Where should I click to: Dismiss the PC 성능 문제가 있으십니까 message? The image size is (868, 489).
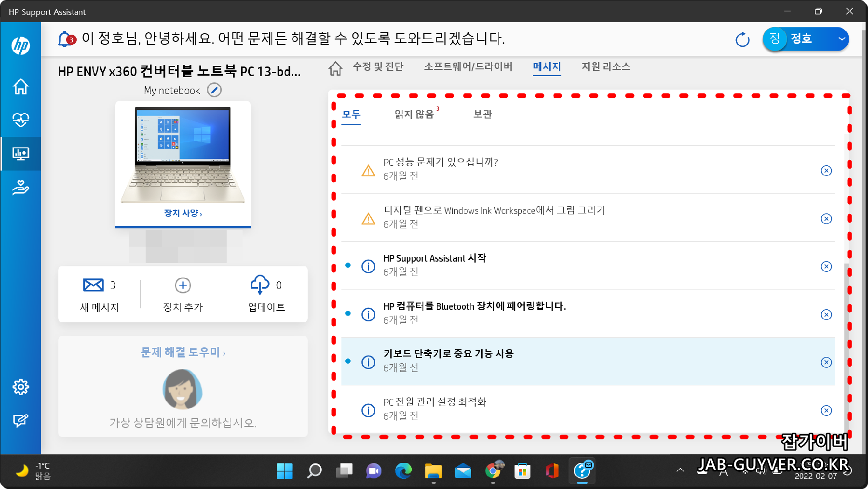(827, 171)
